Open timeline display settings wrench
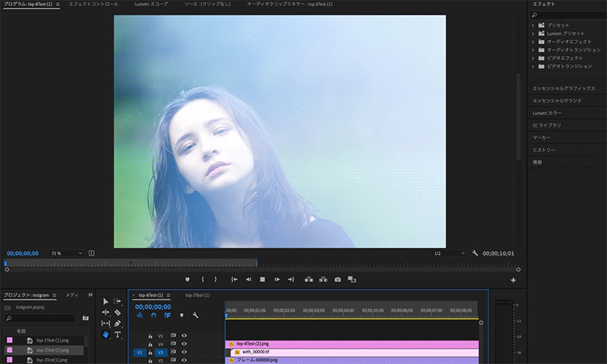This screenshot has height=364, width=607. click(196, 315)
